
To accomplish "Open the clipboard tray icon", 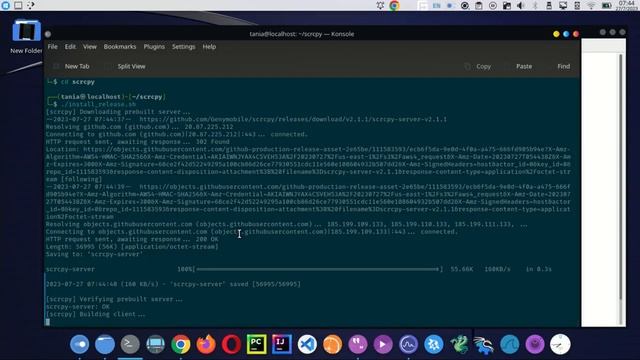I will 478,5.
